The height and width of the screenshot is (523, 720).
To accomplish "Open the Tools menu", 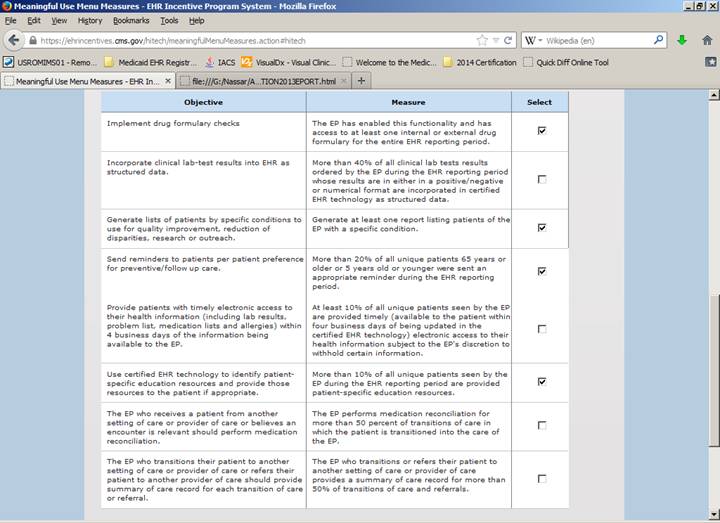I will click(x=169, y=20).
